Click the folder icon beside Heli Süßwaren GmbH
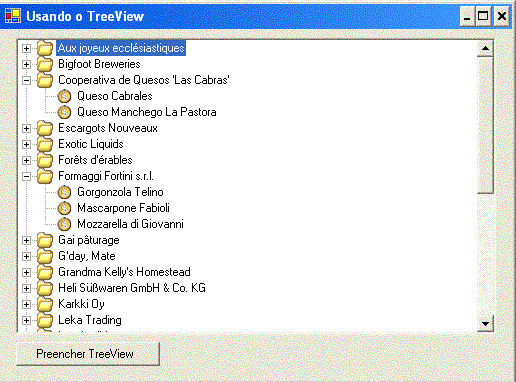The height and width of the screenshot is (382, 516). pyautogui.click(x=45, y=288)
